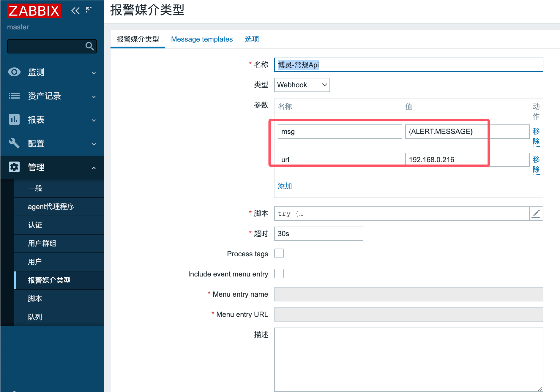Focus the 名称 field with 博灵-常规Api
This screenshot has height=392, width=560.
tap(408, 65)
